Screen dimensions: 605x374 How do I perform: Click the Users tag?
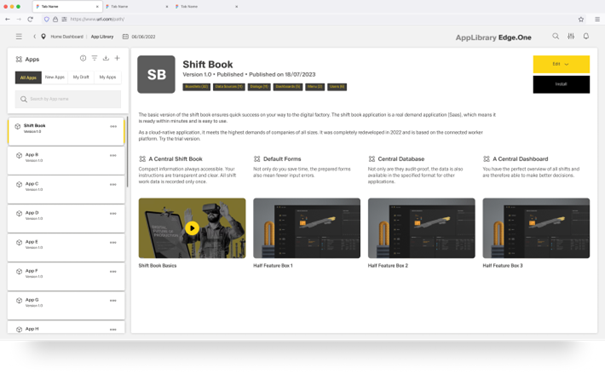coord(337,87)
